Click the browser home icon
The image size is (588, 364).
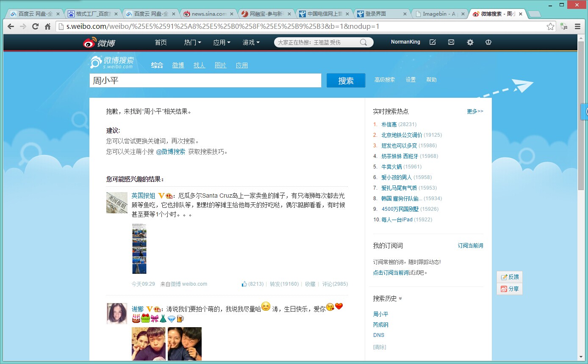[x=48, y=27]
